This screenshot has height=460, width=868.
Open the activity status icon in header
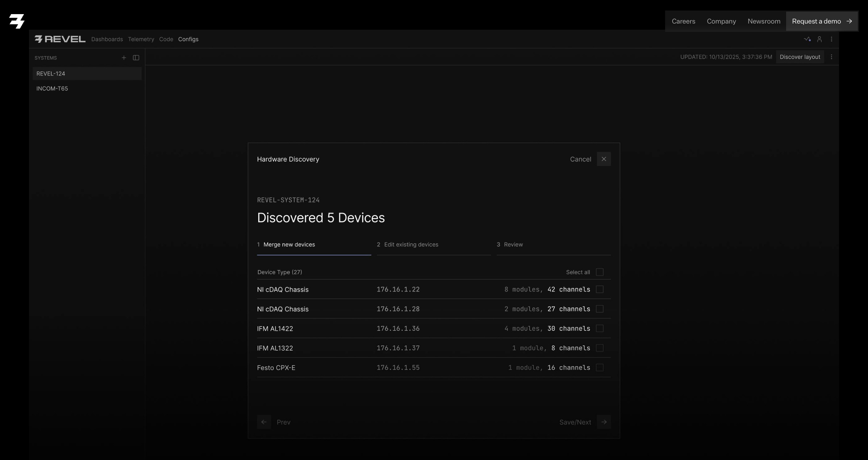point(807,39)
